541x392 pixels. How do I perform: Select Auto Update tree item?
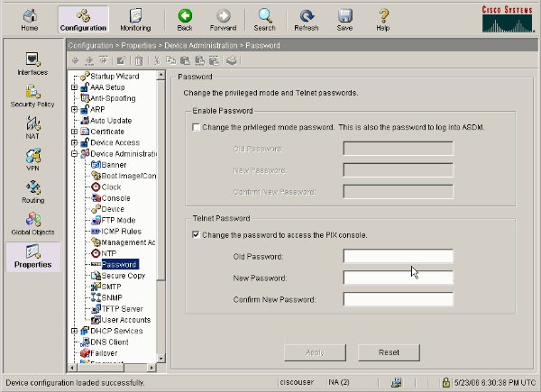click(111, 121)
